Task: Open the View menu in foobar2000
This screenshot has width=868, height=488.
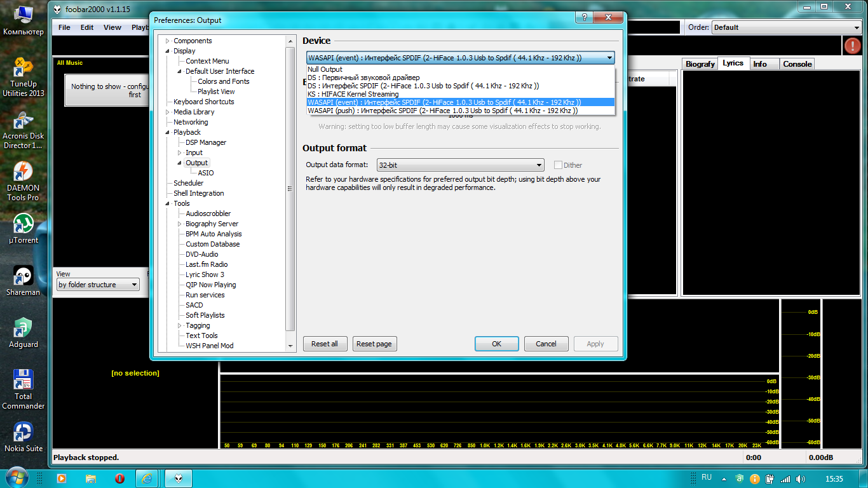Action: click(x=112, y=27)
